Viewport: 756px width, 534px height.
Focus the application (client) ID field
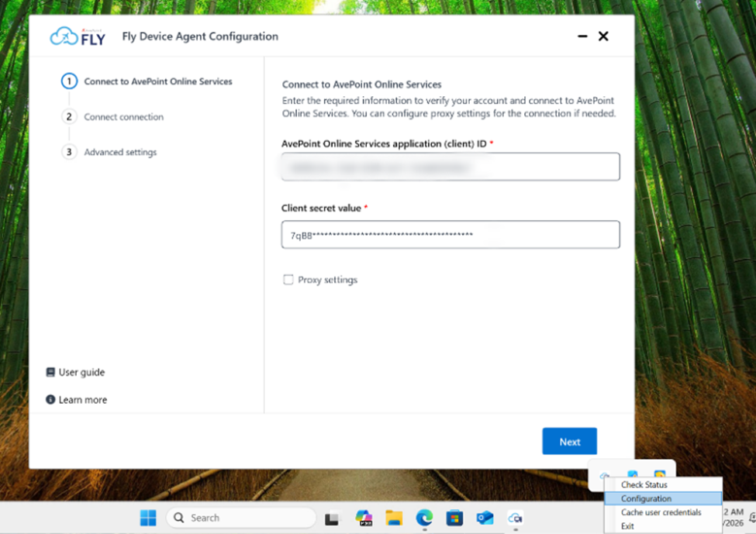450,167
